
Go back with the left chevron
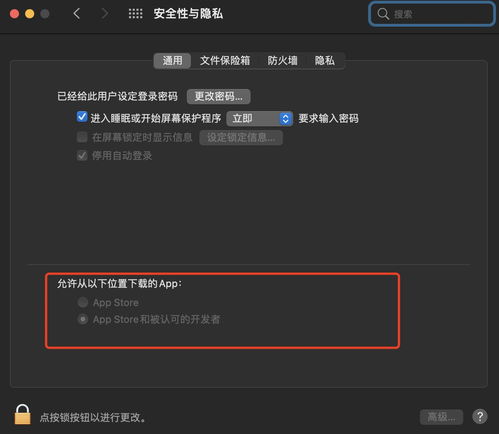[x=77, y=14]
